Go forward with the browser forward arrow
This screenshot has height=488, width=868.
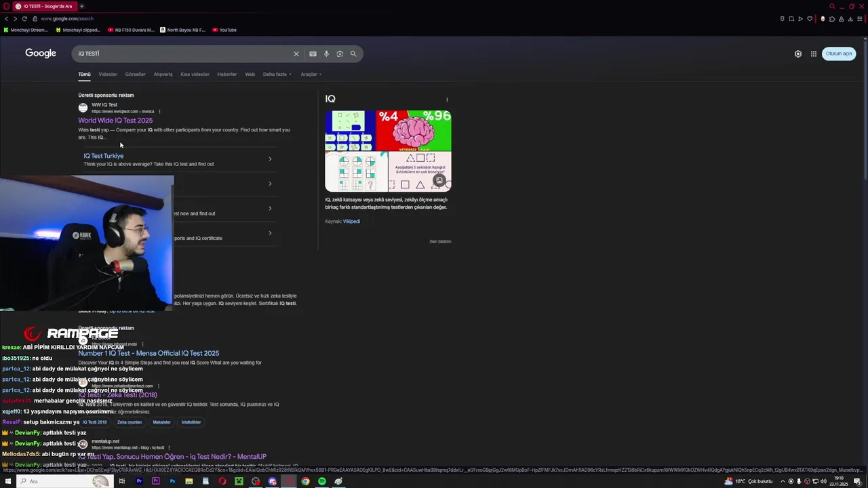pyautogui.click(x=15, y=18)
